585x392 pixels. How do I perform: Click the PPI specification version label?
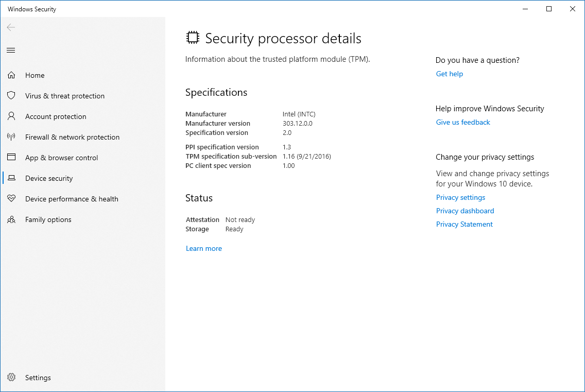point(222,147)
